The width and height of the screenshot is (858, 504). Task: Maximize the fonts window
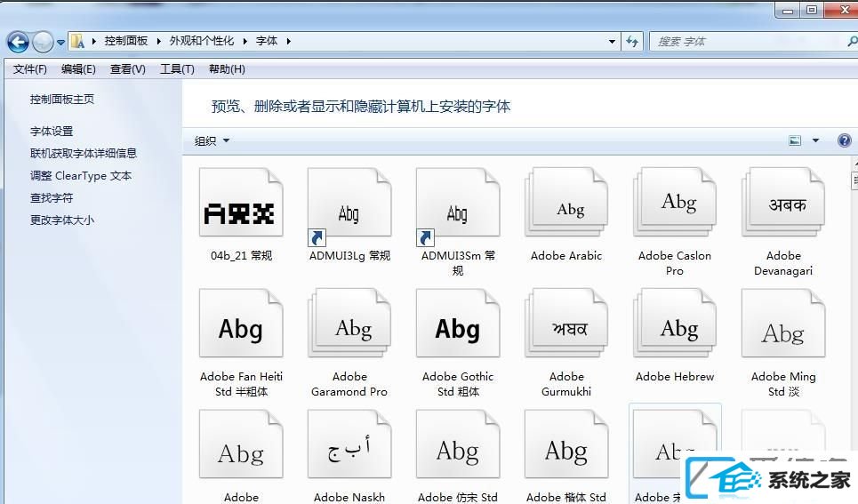point(812,10)
